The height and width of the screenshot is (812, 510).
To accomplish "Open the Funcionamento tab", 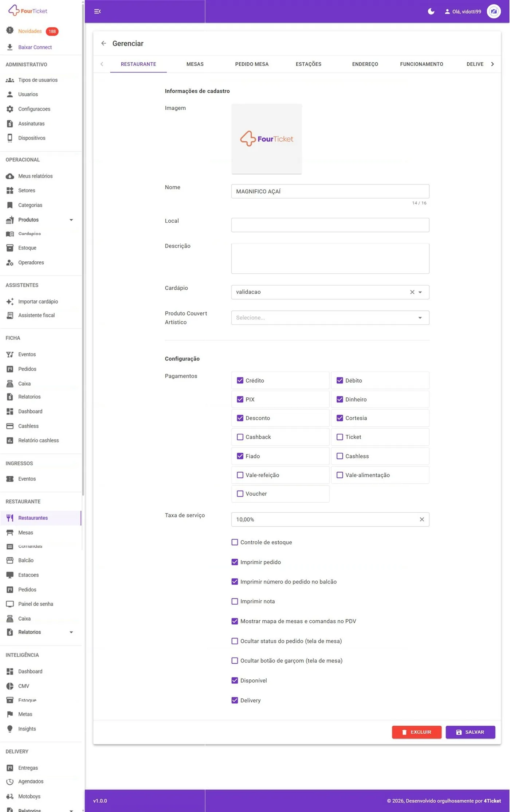I will point(421,64).
